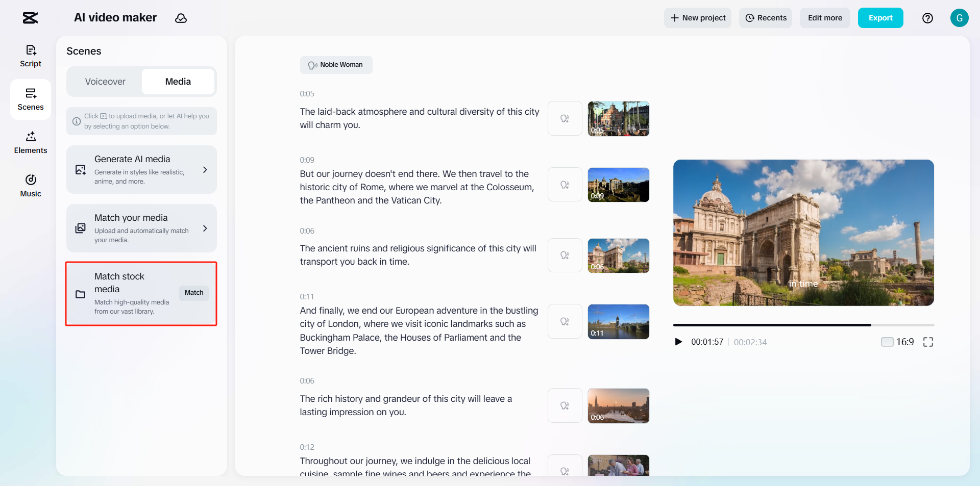980x486 pixels.
Task: Expand the Generate AI media option
Action: [205, 170]
